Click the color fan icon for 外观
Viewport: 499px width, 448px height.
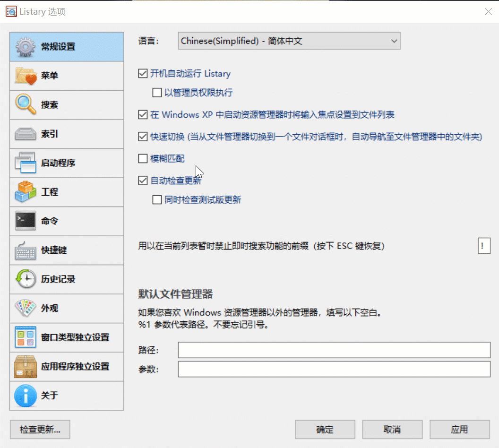(26, 308)
